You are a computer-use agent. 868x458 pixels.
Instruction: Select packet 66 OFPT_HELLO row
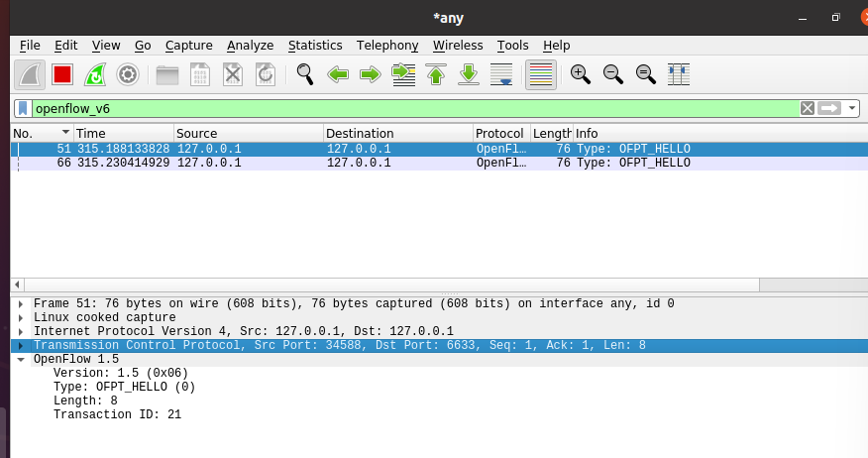[439, 163]
